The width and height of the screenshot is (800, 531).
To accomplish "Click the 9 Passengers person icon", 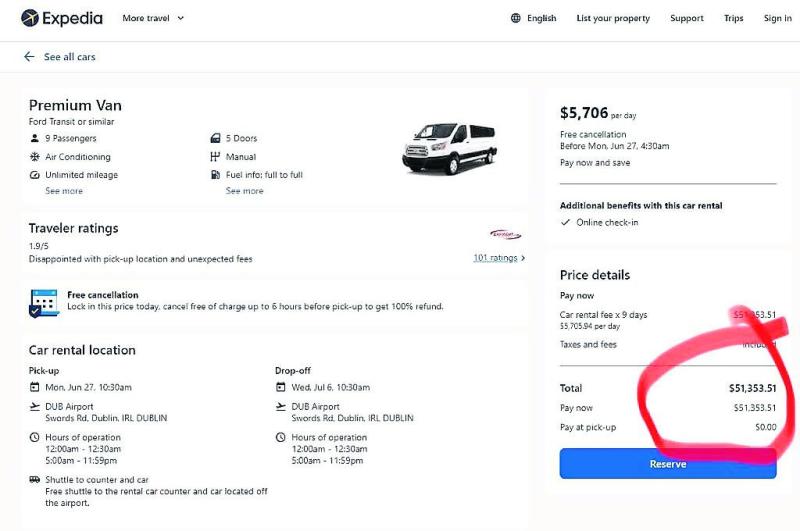I will click(35, 139).
